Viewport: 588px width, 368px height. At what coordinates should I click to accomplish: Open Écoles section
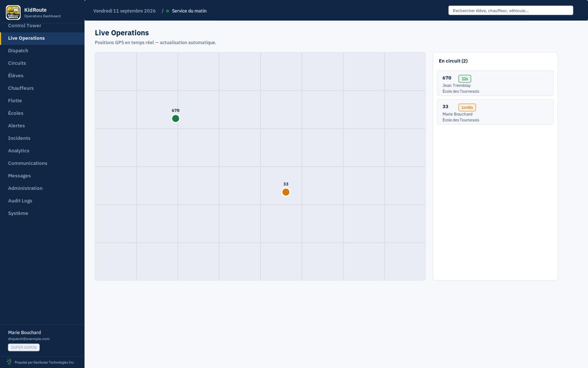click(x=42, y=113)
